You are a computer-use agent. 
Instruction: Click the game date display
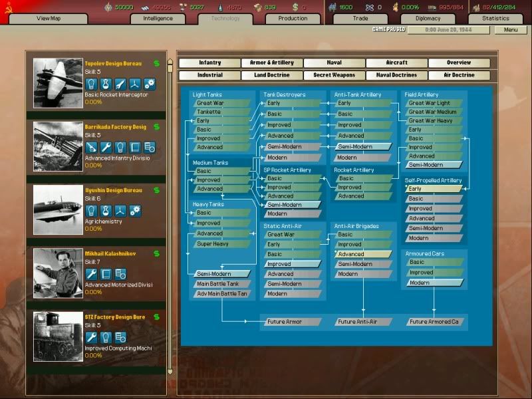pos(449,30)
